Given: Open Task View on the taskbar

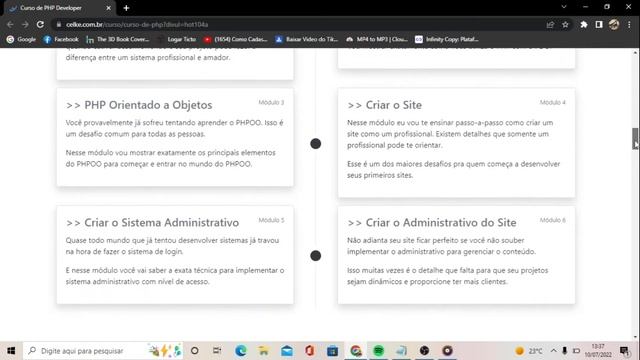Looking at the screenshot, I should pos(217,351).
